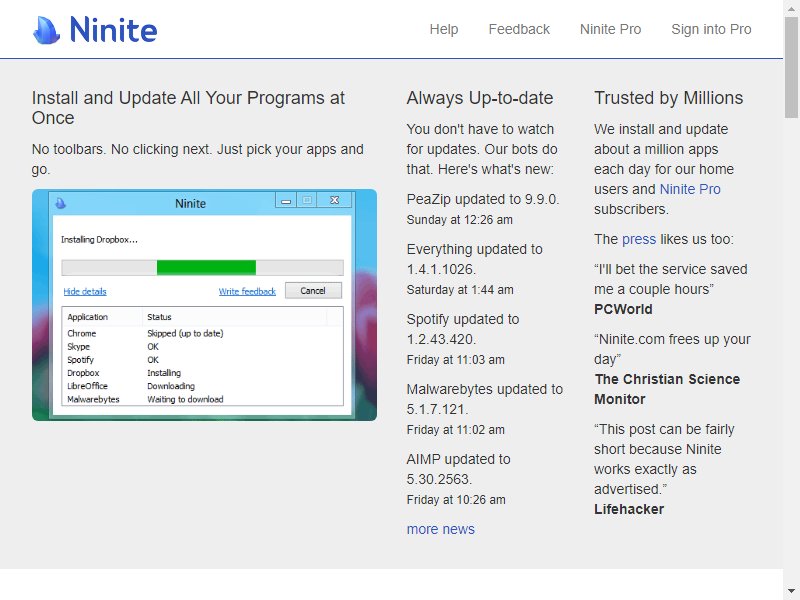Click the scrollbar up arrow

791,7
